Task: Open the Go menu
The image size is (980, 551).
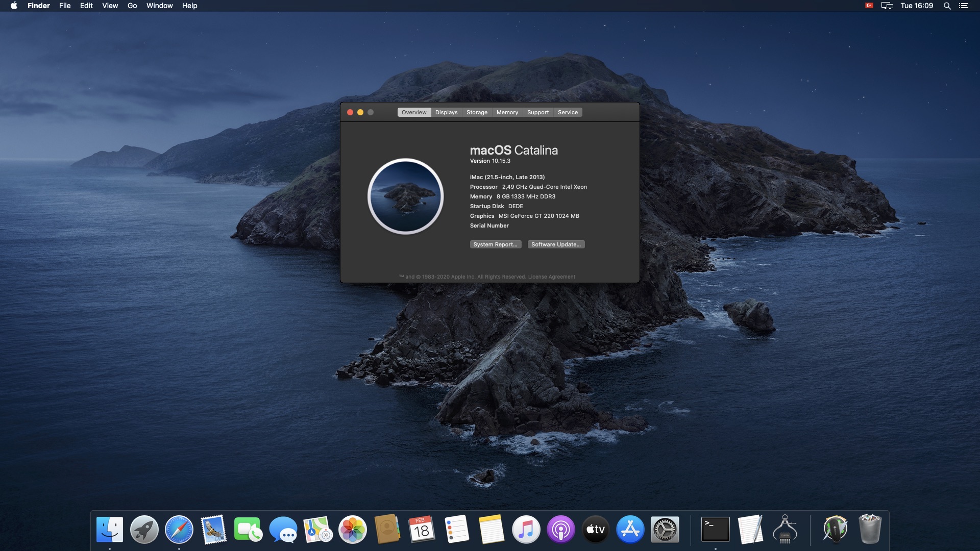Action: (x=132, y=6)
